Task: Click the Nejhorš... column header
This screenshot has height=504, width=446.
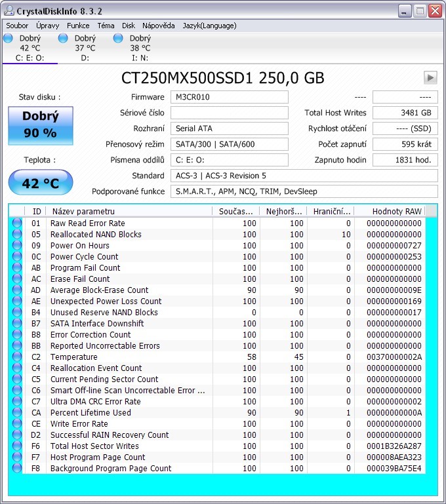Action: [283, 211]
